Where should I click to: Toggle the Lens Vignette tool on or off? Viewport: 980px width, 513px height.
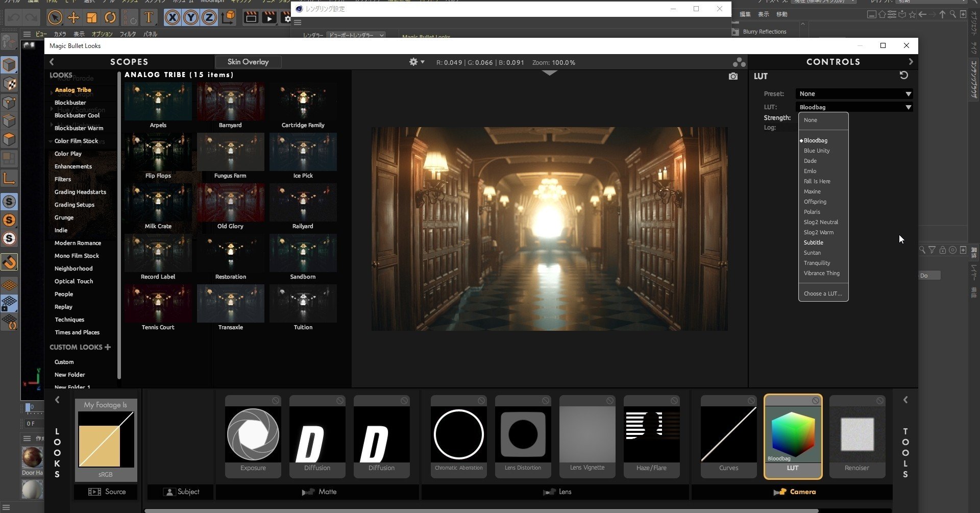click(610, 401)
